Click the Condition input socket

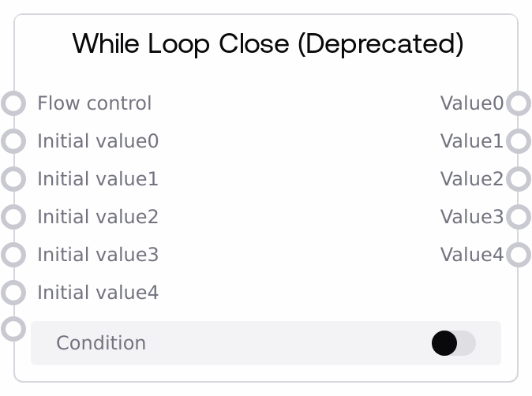click(13, 327)
